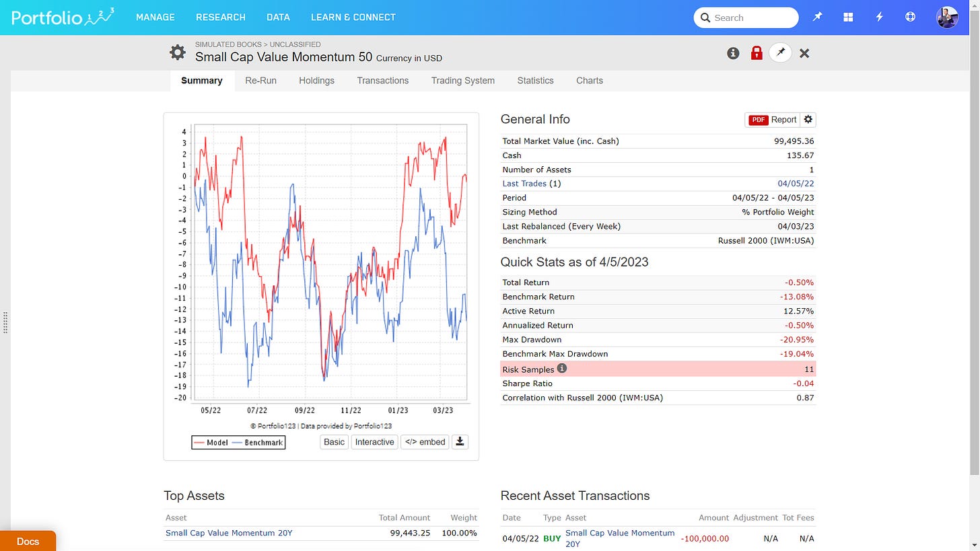Switch to the Re-Run tab
The width and height of the screenshot is (980, 551).
(260, 81)
